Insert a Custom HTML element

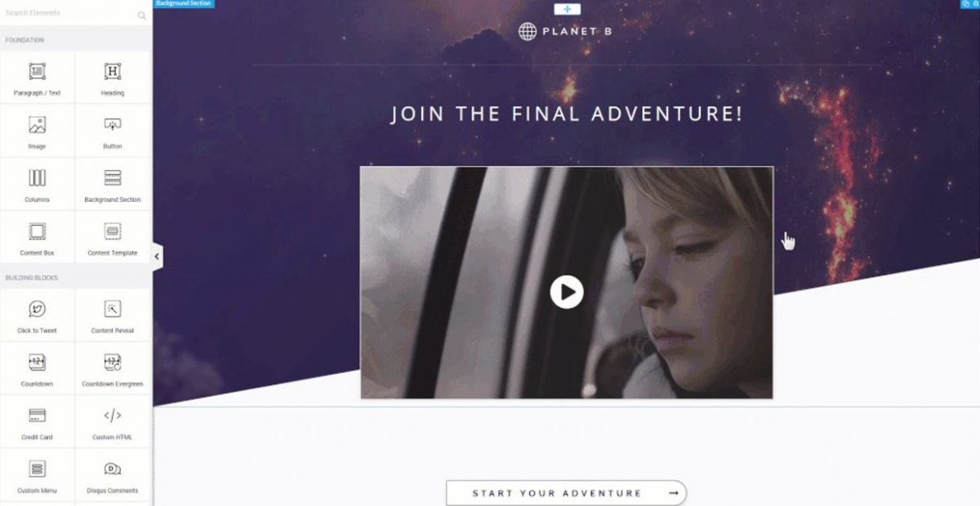[113, 422]
